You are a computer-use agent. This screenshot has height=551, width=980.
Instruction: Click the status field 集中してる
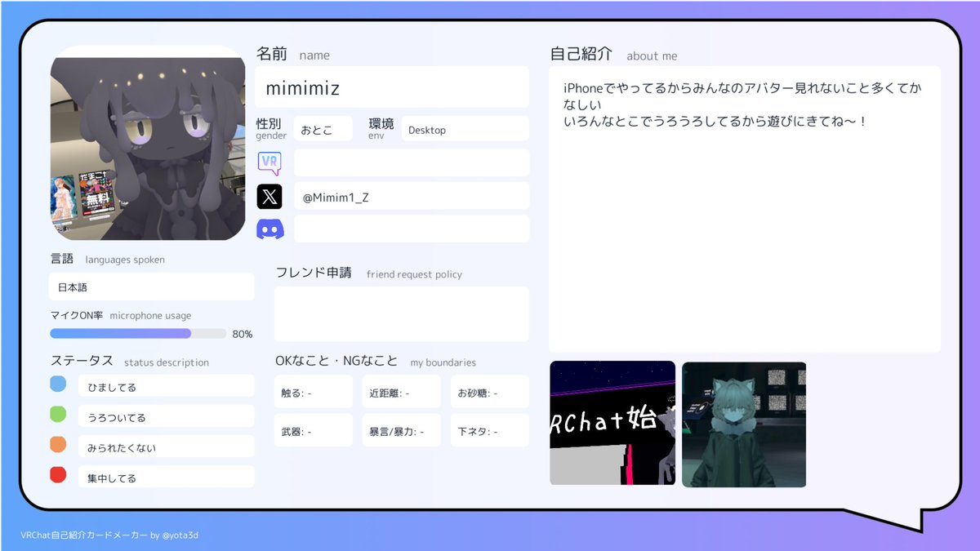167,477
